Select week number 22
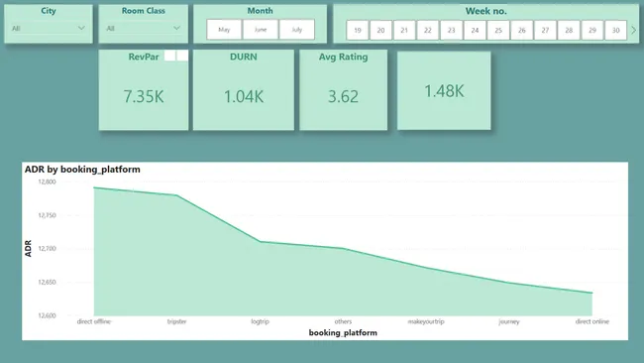Screen dimensions: 644x363 428,30
